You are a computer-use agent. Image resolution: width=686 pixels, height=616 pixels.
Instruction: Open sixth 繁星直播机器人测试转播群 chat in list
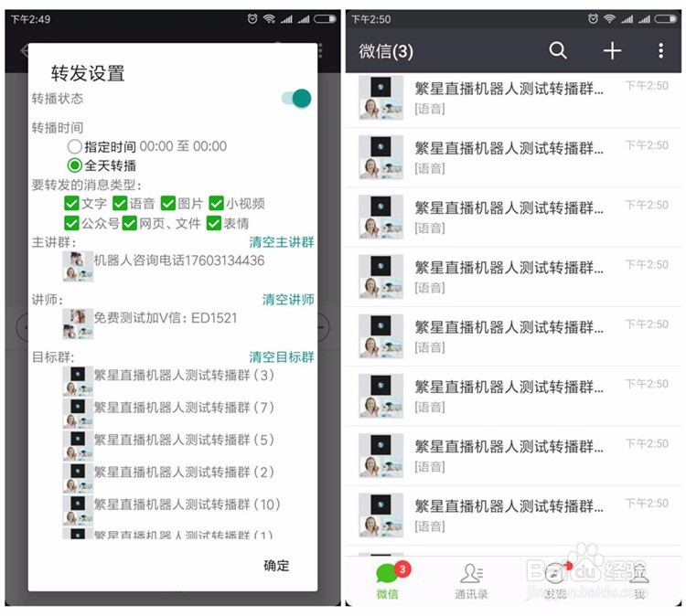pos(513,397)
